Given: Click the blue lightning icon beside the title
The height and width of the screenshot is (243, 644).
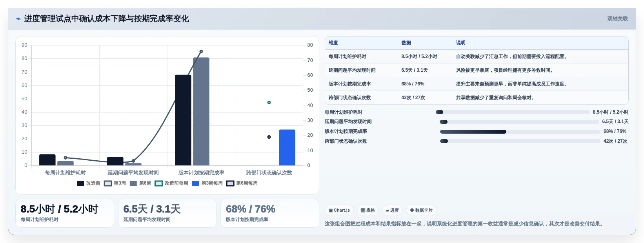Looking at the screenshot, I should click(18, 19).
